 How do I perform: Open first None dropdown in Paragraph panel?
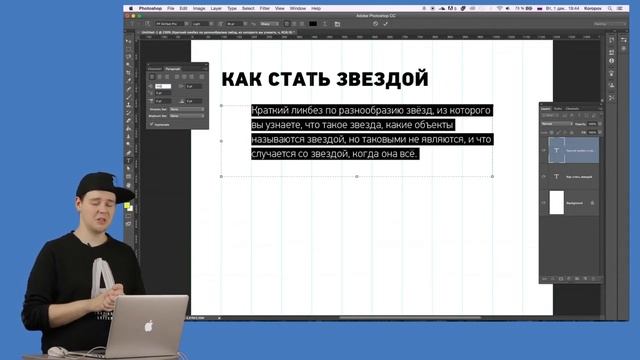tap(187, 109)
